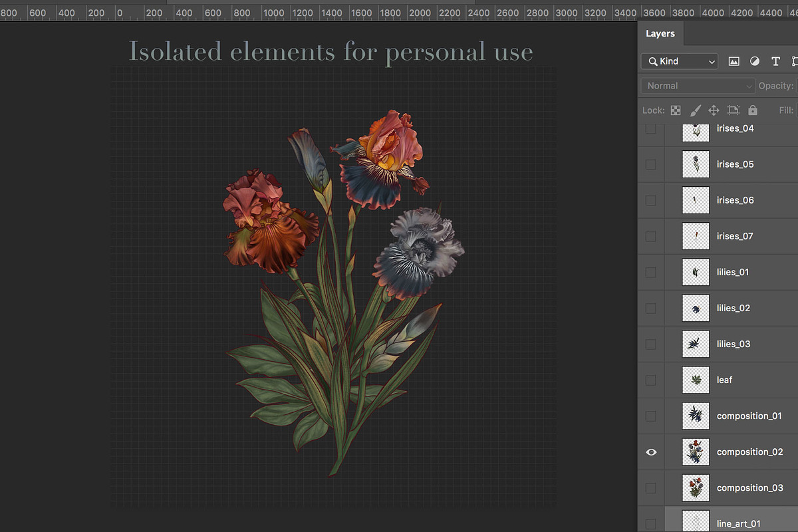798x532 pixels.
Task: Click the irises_05 layer name
Action: point(735,164)
